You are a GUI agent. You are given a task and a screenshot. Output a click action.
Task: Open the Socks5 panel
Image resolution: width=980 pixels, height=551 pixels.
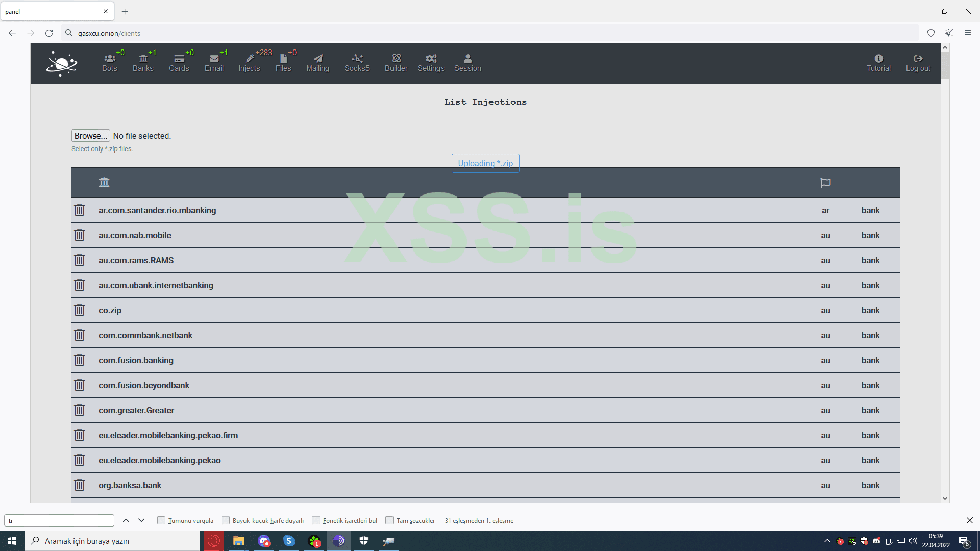pyautogui.click(x=357, y=62)
